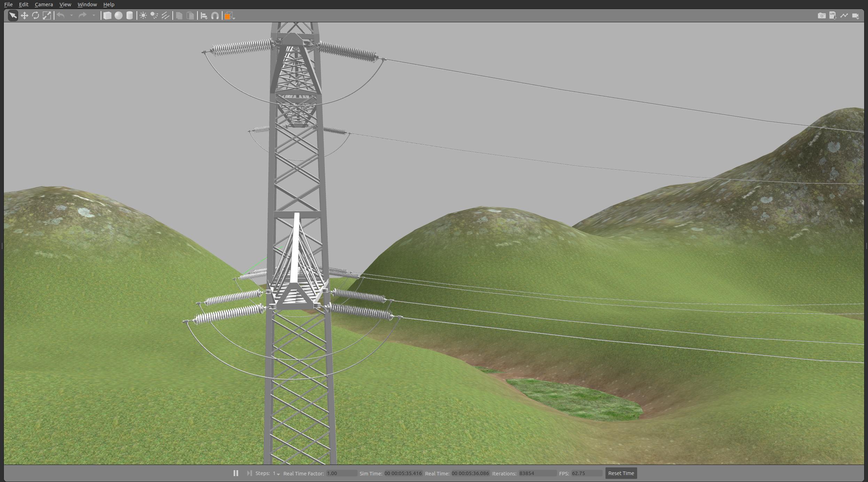Screen dimensions: 868x482
Task: Click the FPS value 62.75
Action: (587, 473)
